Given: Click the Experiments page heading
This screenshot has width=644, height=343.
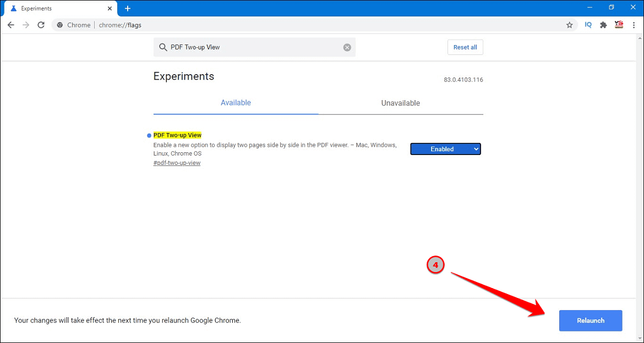Looking at the screenshot, I should click(184, 76).
